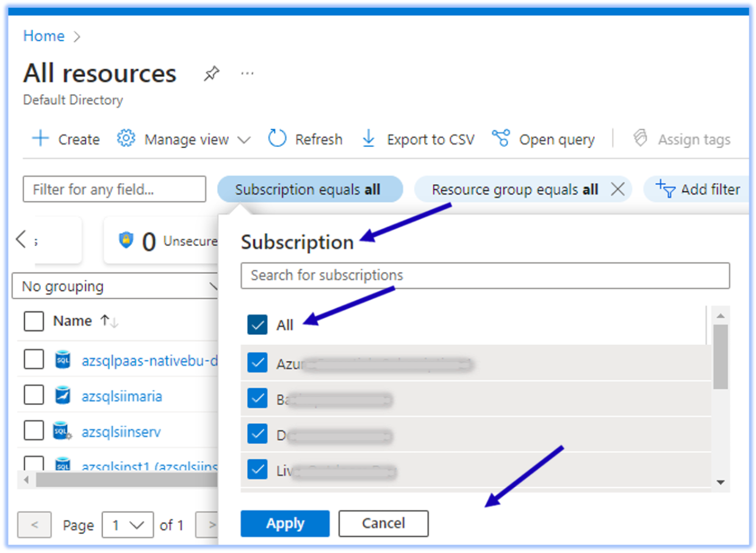
Task: Open the ellipsis more options menu
Action: click(x=247, y=74)
